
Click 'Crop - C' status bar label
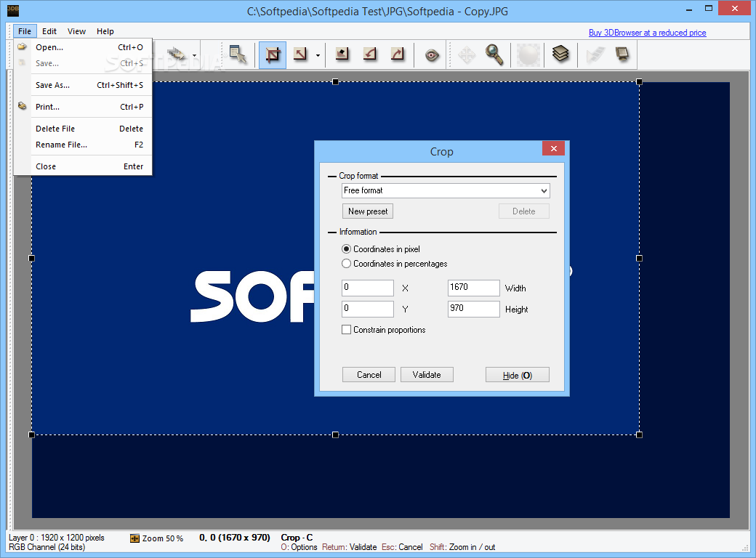pos(297,537)
